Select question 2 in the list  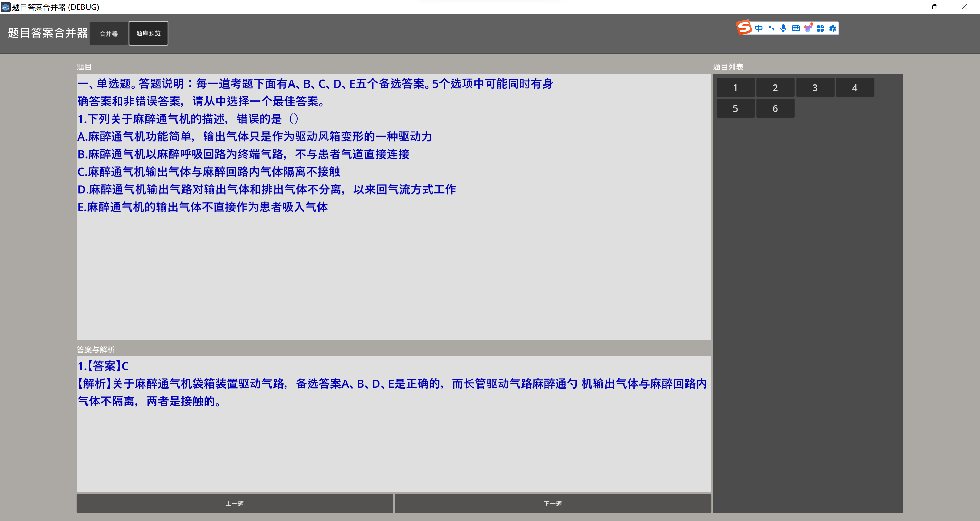[x=775, y=88]
